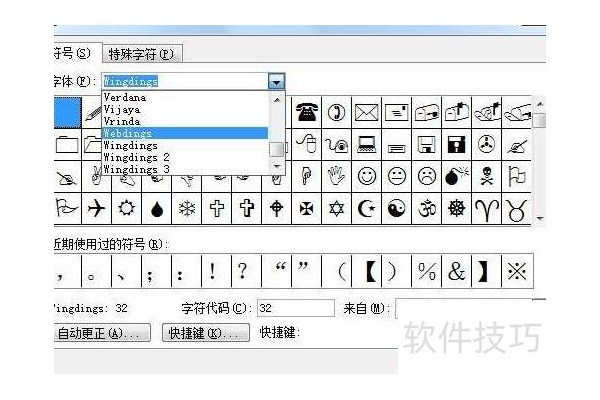Pick the airplane symbol
Screen dimensions: 600x400
[x=96, y=209]
